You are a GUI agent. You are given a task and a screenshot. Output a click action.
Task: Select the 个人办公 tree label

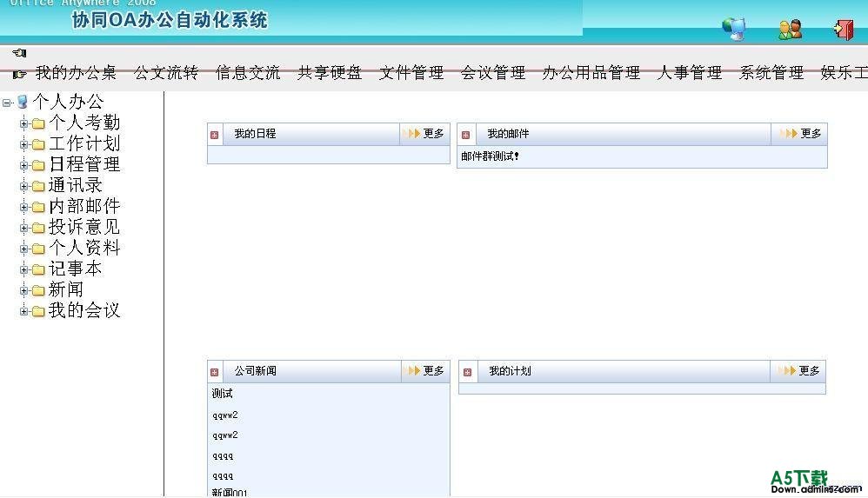click(x=68, y=102)
